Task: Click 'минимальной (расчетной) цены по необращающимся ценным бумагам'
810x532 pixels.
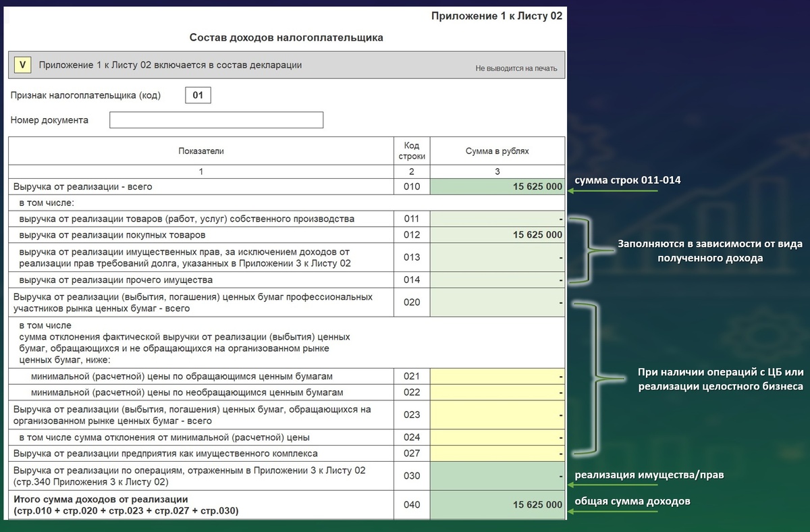Action: coord(187,392)
